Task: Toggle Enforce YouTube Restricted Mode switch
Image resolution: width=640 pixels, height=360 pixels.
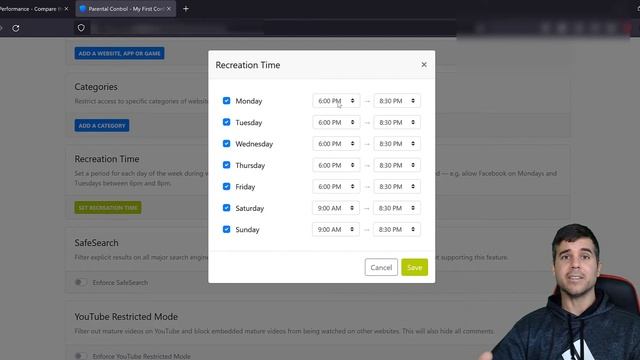Action: tap(81, 356)
